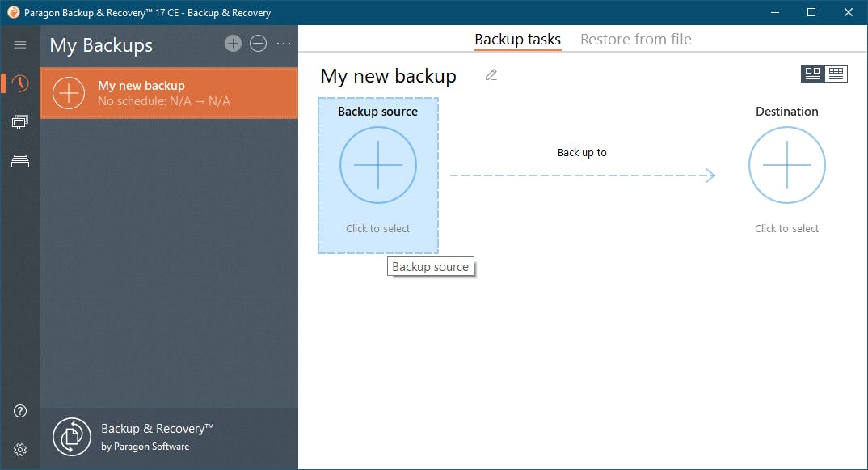Switch to list view layout
The width and height of the screenshot is (868, 470).
coord(836,73)
